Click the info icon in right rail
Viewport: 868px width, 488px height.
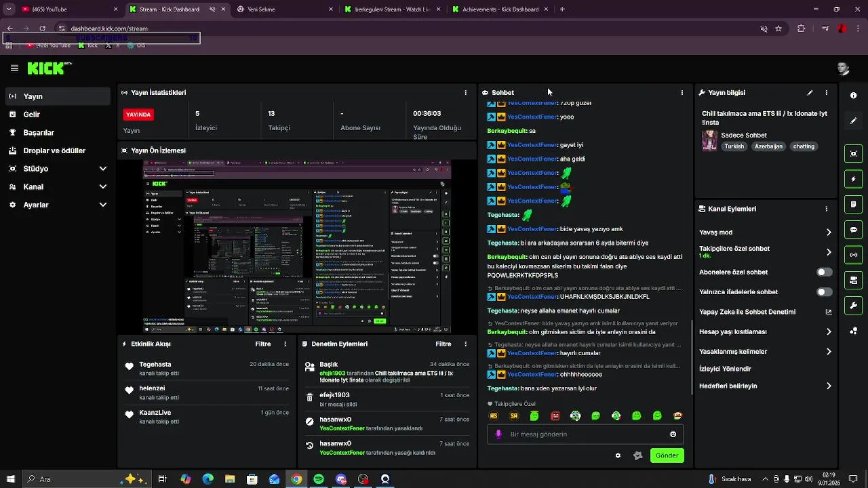coord(854,96)
